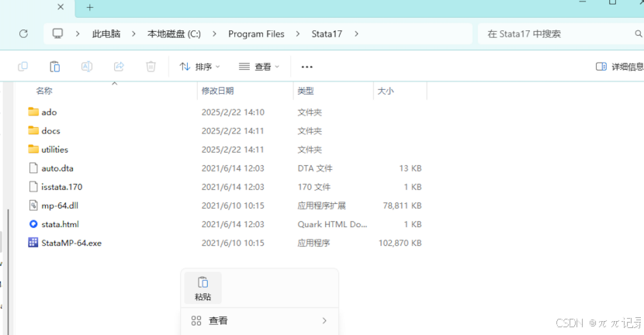Click the 102,870 KB size value
Viewport: 644px width, 335px height.
400,243
